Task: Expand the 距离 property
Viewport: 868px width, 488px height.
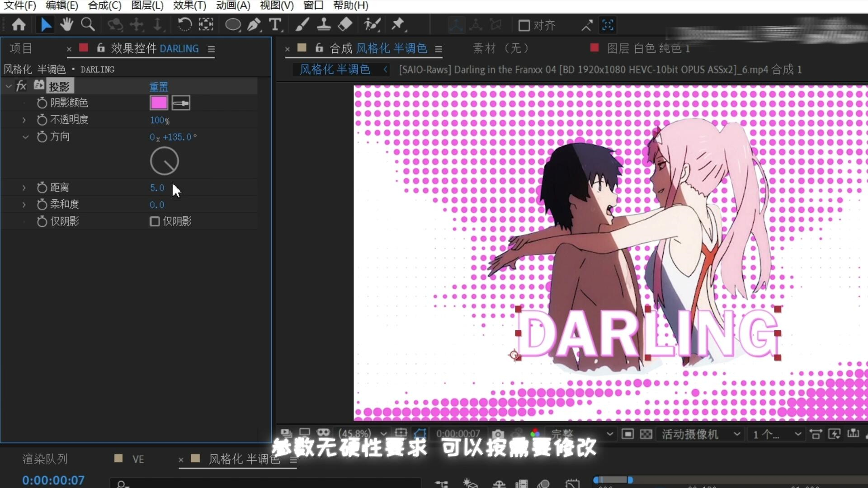Action: point(24,188)
